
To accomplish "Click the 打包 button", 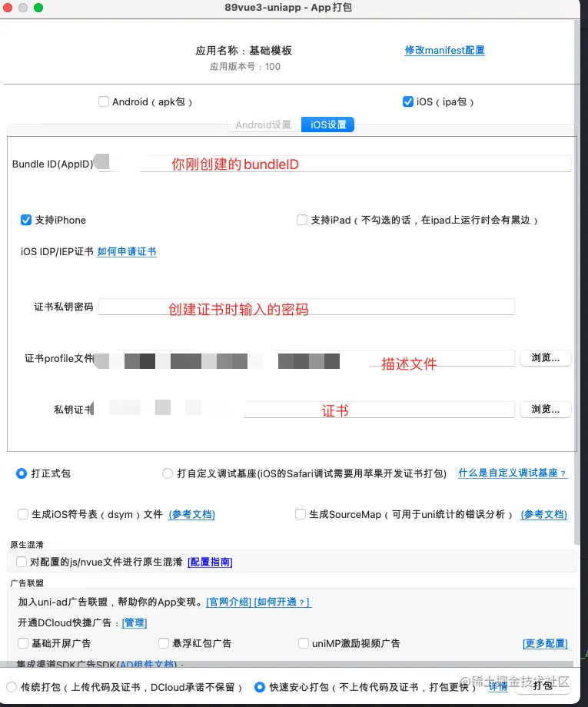I will click(x=543, y=685).
